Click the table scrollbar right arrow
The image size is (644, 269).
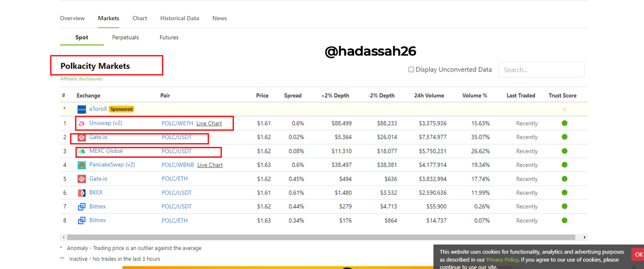click(585, 237)
